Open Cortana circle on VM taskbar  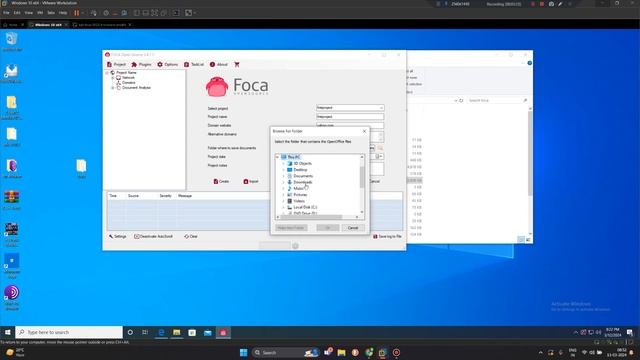click(x=130, y=332)
